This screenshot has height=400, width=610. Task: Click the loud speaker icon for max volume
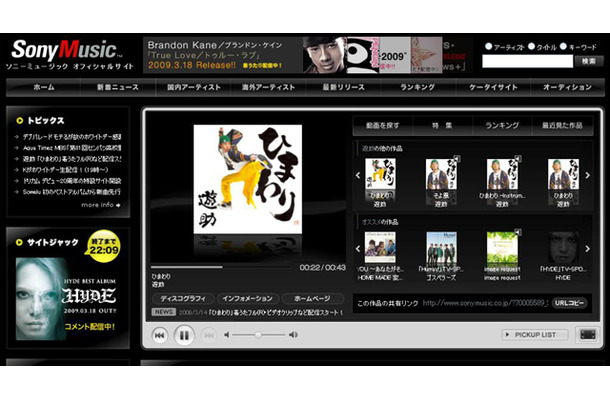click(x=293, y=335)
